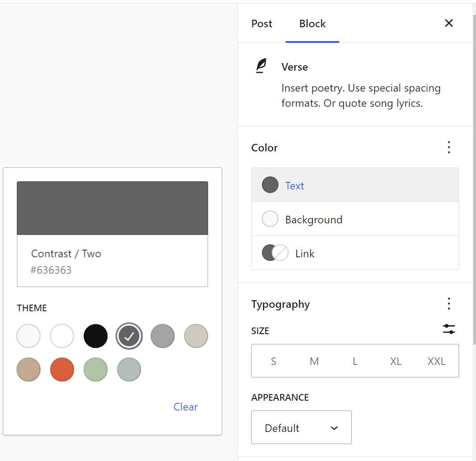Select size M in the Size control
476x461 pixels.
(x=314, y=361)
